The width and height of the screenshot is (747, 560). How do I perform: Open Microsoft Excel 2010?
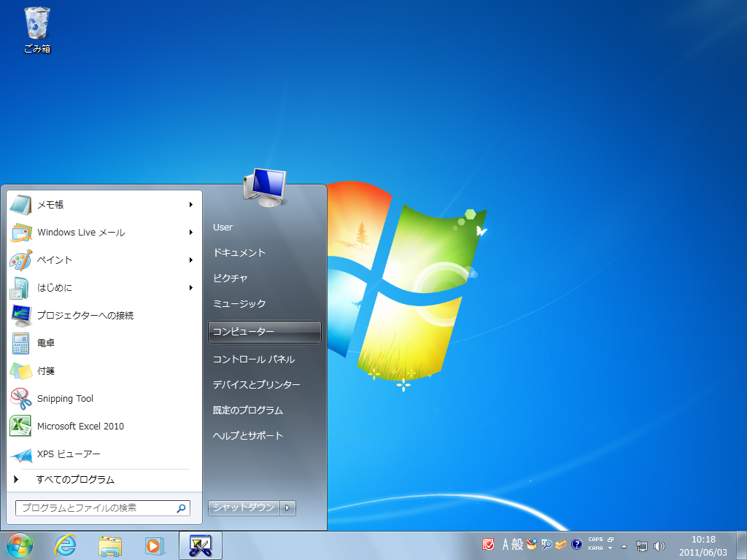pyautogui.click(x=105, y=426)
